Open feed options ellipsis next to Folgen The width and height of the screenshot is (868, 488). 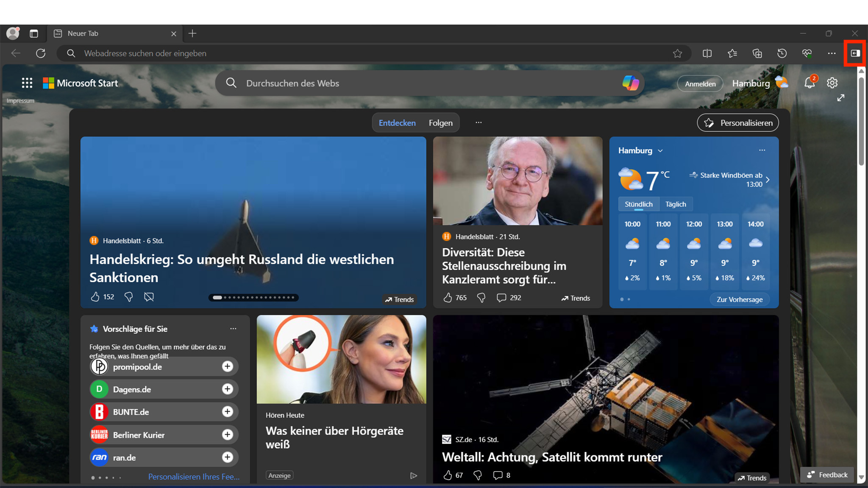(x=479, y=122)
